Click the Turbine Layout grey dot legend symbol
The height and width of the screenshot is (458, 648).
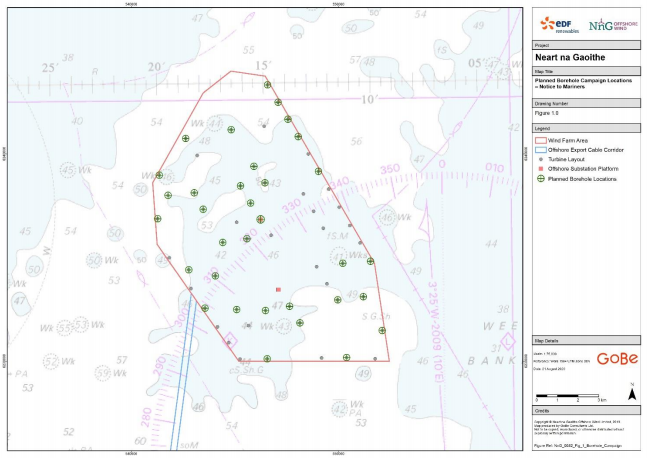[540, 159]
